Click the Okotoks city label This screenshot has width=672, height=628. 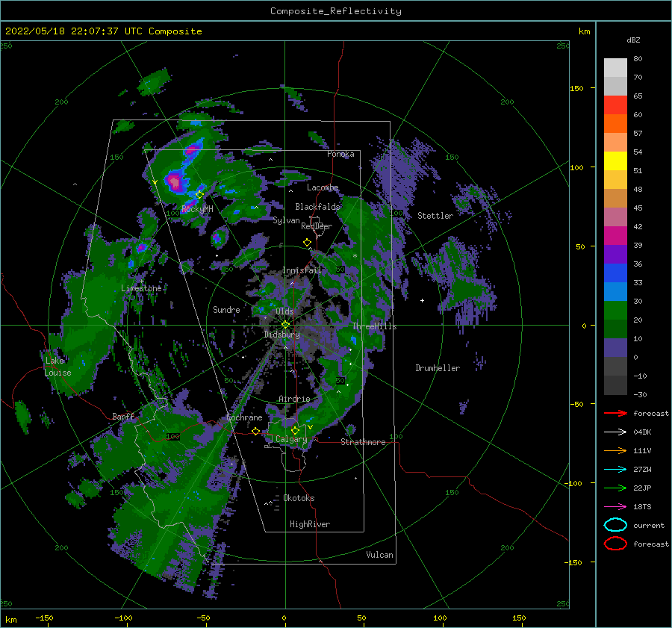(x=299, y=498)
